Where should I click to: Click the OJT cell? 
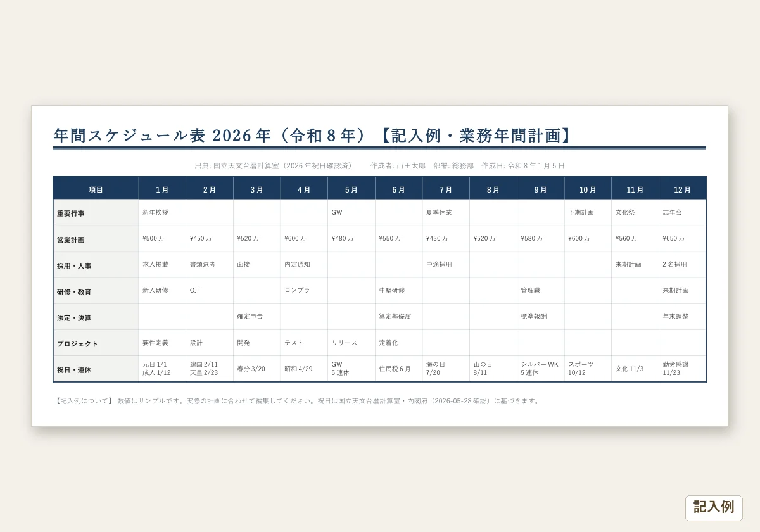pyautogui.click(x=210, y=291)
